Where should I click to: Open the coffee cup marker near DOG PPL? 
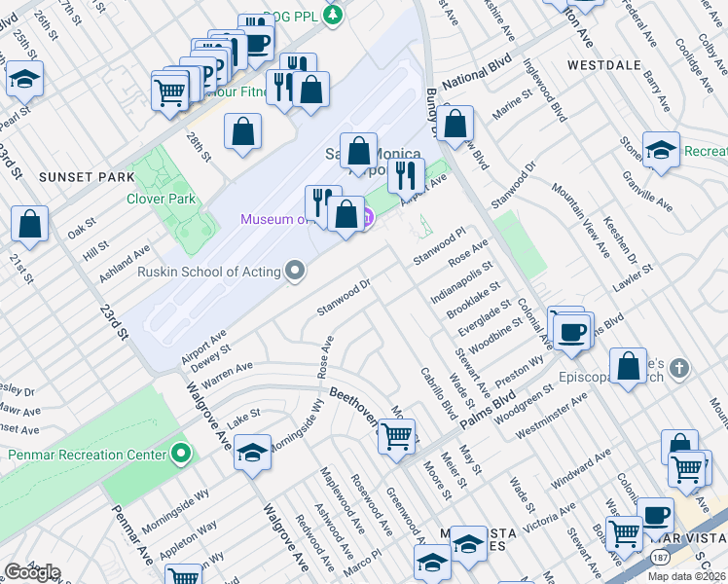coord(256,44)
